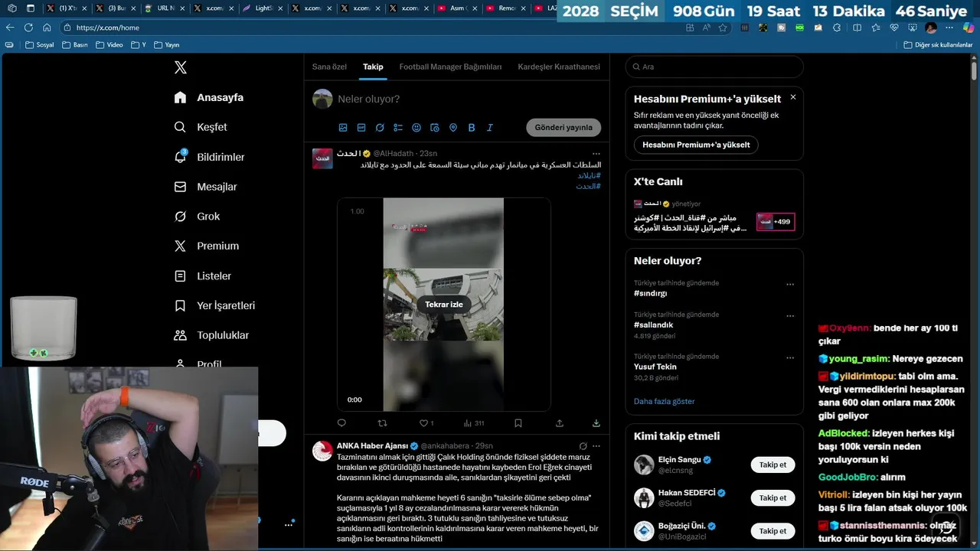Click the browser back arrow
980x551 pixels.
(x=10, y=28)
